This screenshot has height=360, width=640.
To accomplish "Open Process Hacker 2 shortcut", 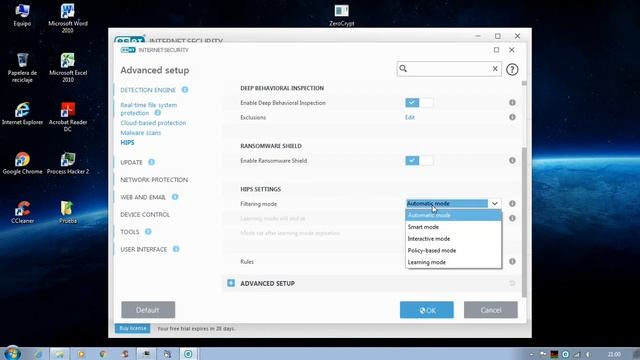I will pos(68,163).
